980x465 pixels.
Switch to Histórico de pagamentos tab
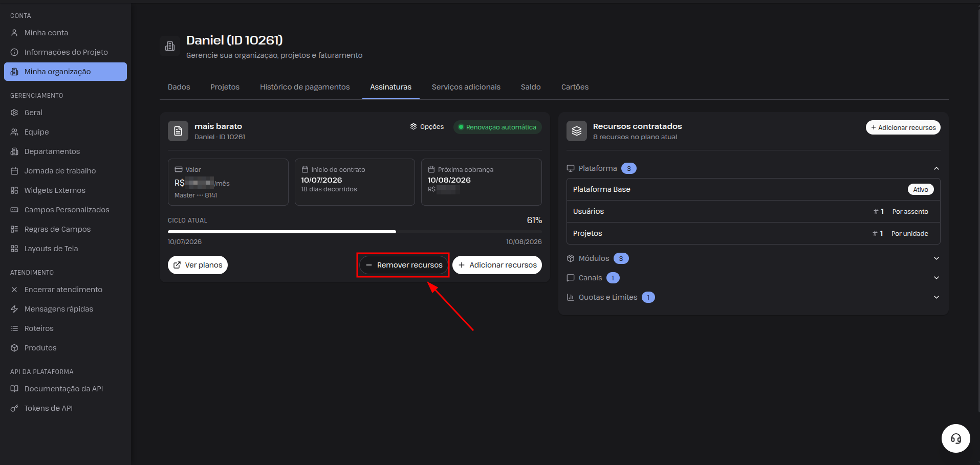click(x=305, y=87)
